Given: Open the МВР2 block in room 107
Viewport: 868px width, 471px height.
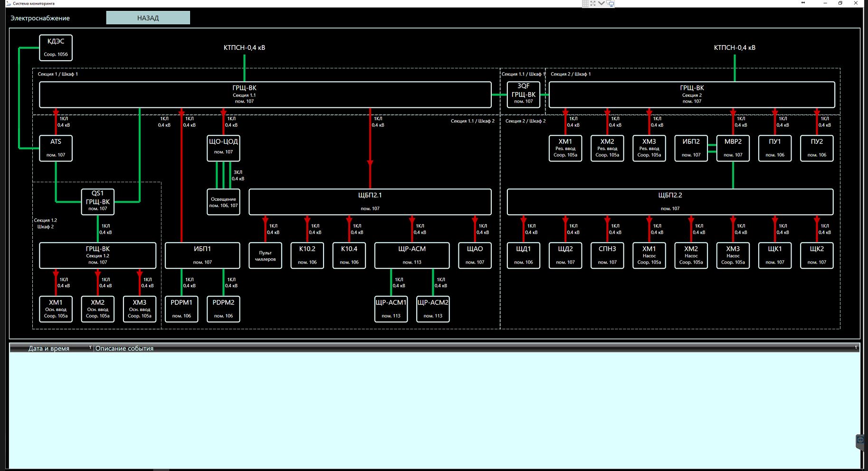Looking at the screenshot, I should pyautogui.click(x=733, y=148).
